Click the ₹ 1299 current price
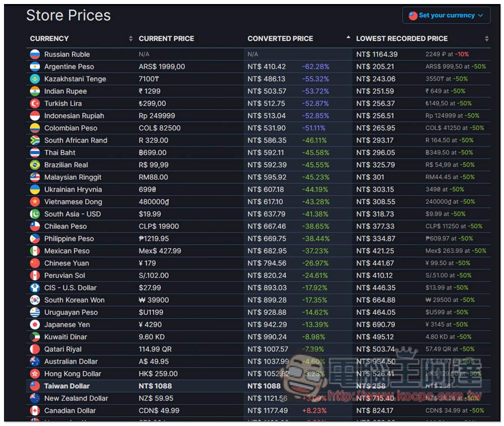The height and width of the screenshot is (426, 504). tap(150, 91)
